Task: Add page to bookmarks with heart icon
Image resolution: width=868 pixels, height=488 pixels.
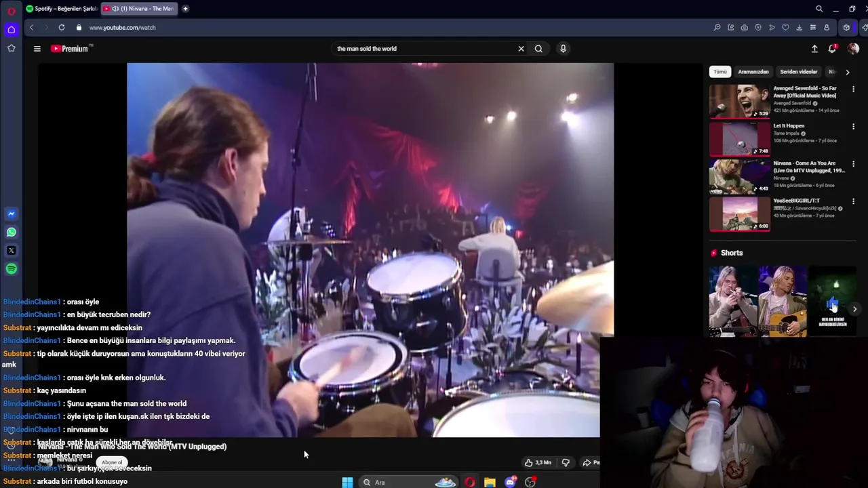Action: coord(785,28)
